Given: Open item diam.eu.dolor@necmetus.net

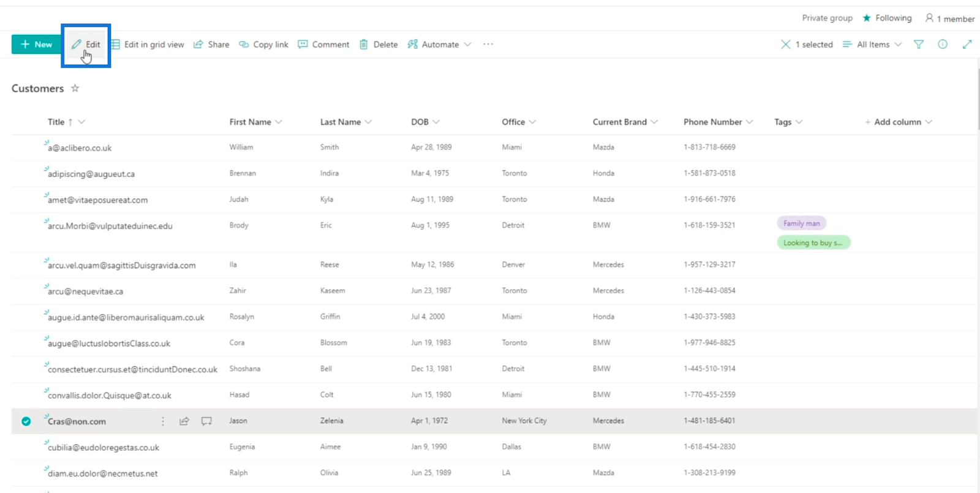Looking at the screenshot, I should [x=103, y=474].
